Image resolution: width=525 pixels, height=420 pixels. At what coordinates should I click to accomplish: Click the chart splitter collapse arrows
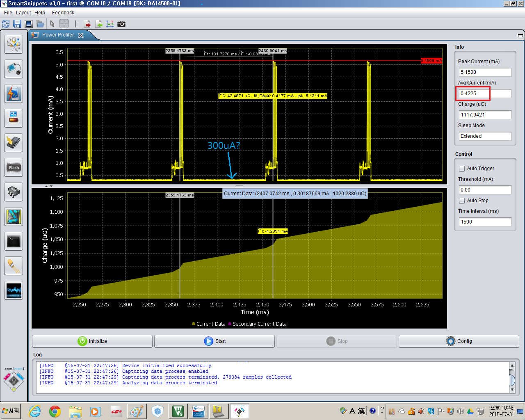(x=48, y=186)
